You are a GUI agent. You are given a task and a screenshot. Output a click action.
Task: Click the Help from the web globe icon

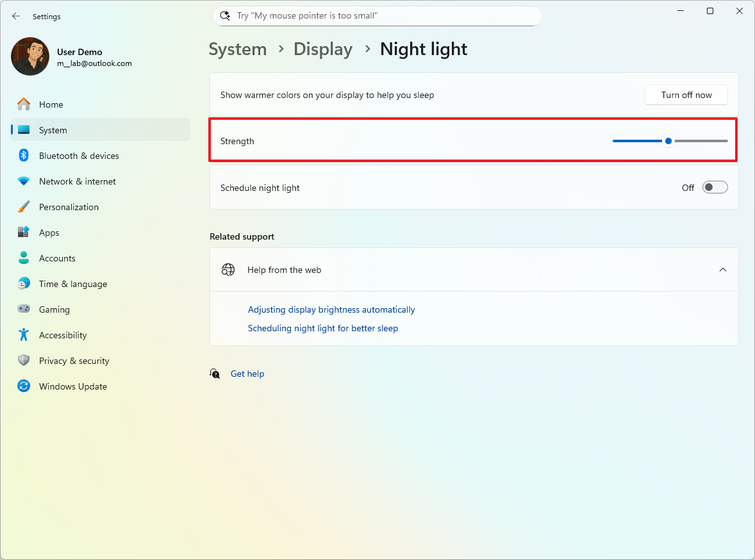pos(228,269)
